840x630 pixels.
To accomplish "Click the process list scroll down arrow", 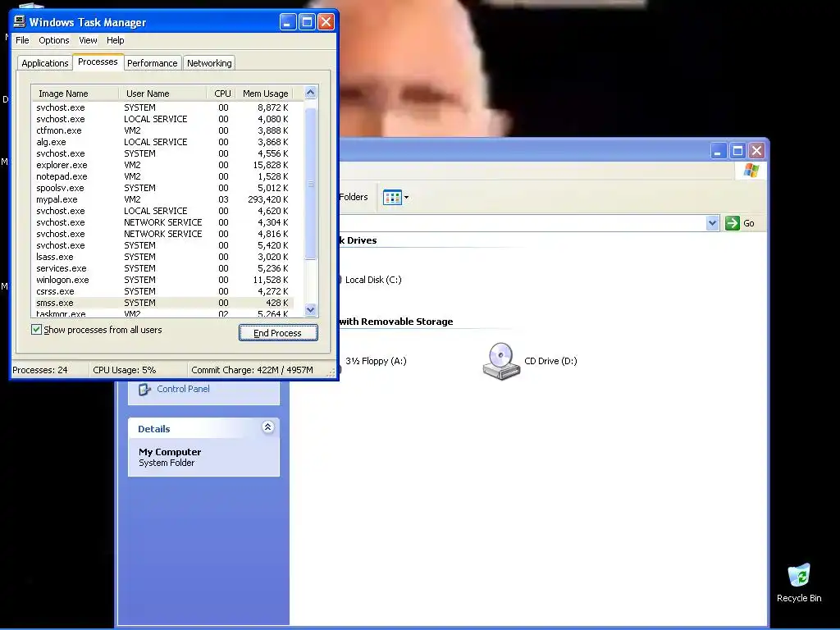I will point(311,309).
